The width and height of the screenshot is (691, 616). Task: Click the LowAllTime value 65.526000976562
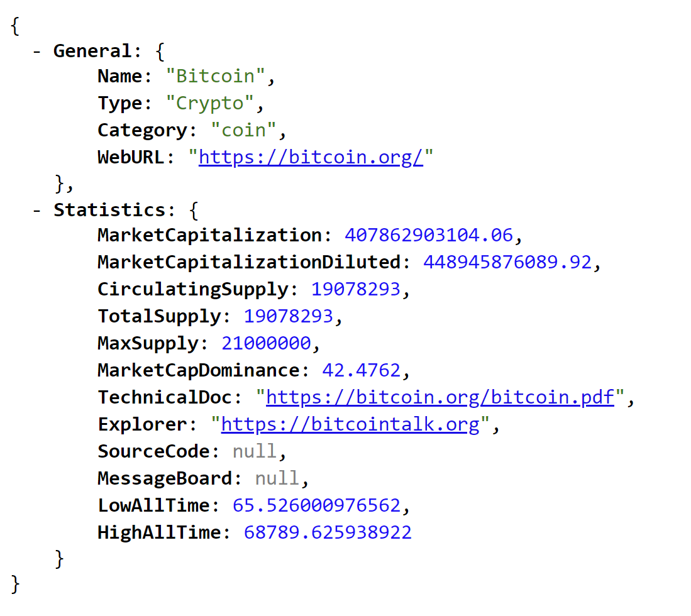pyautogui.click(x=316, y=505)
